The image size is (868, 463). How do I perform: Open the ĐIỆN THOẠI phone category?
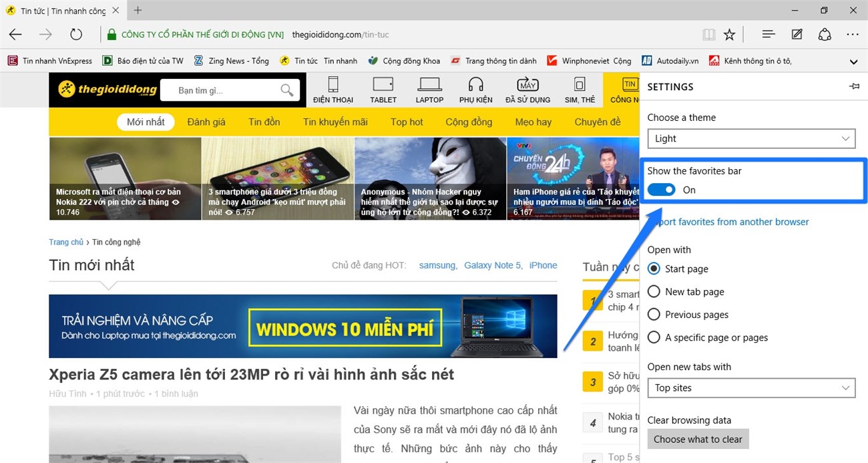333,90
